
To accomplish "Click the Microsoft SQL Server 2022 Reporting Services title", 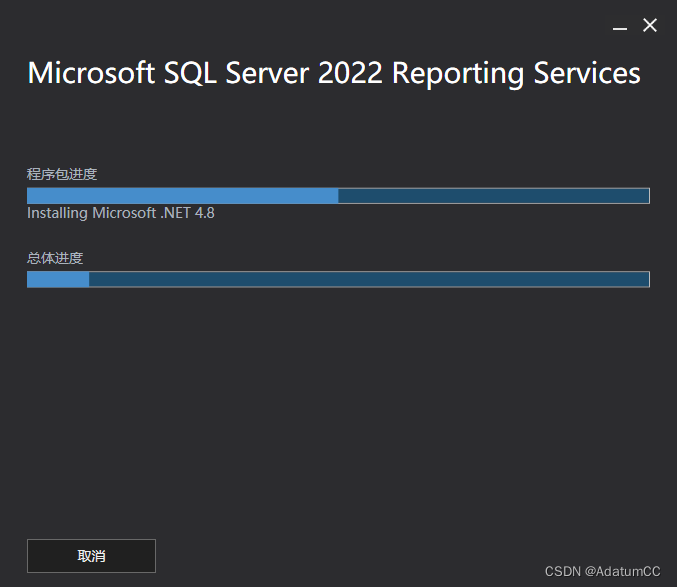I will point(334,73).
